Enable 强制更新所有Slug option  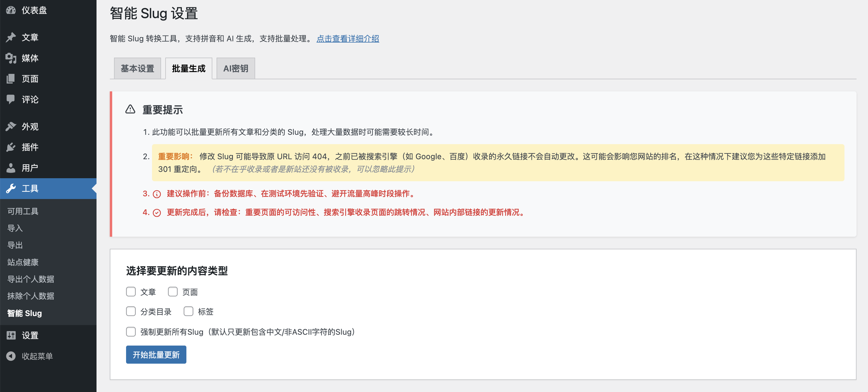[x=131, y=332]
